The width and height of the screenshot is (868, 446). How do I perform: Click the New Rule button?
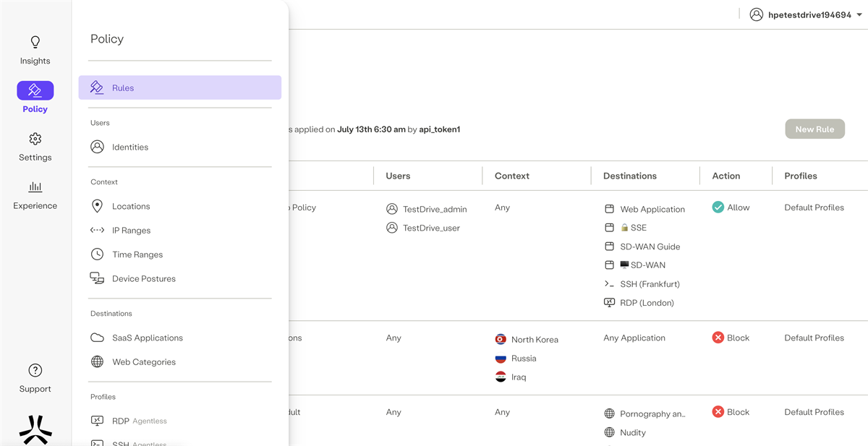click(814, 129)
